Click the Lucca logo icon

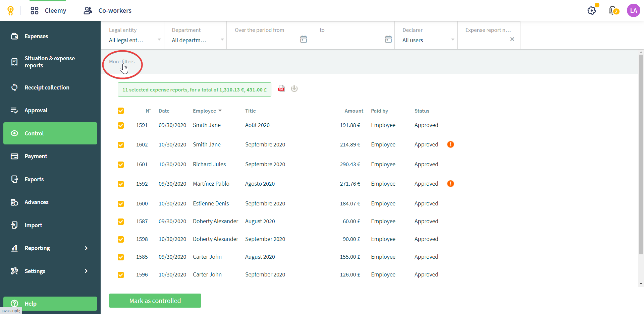tap(10, 11)
